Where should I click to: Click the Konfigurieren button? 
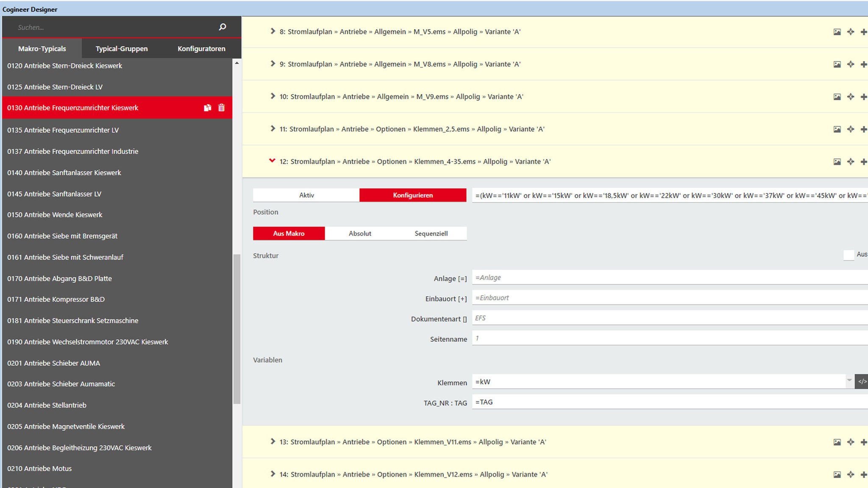pyautogui.click(x=413, y=195)
